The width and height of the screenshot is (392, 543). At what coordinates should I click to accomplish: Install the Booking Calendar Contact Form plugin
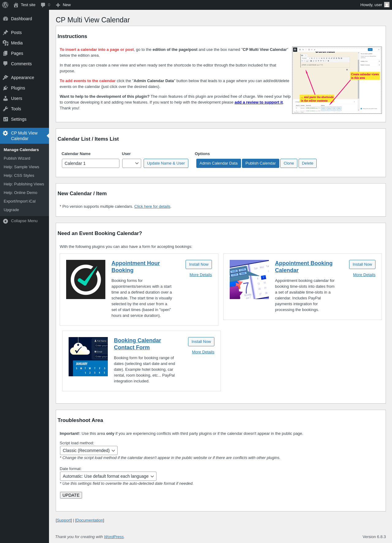201,342
